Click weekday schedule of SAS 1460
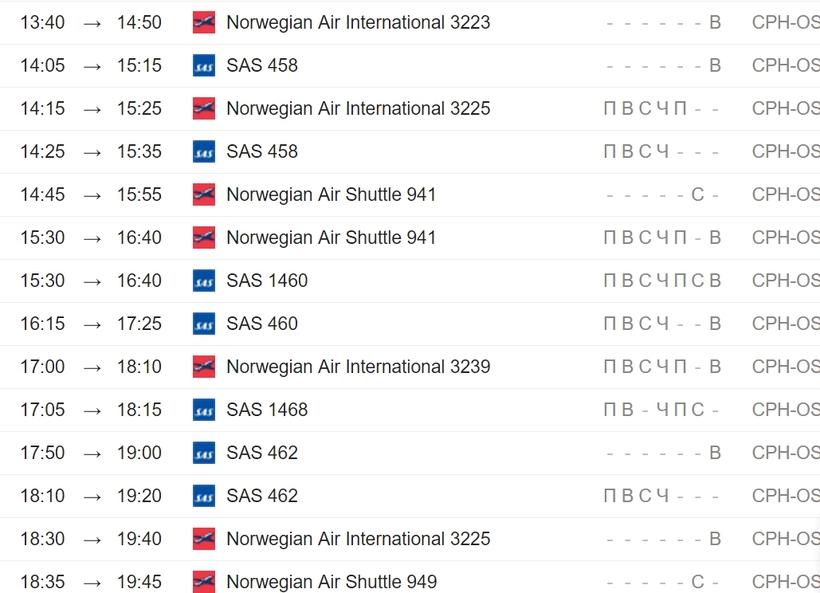This screenshot has width=820, height=593. pyautogui.click(x=662, y=281)
